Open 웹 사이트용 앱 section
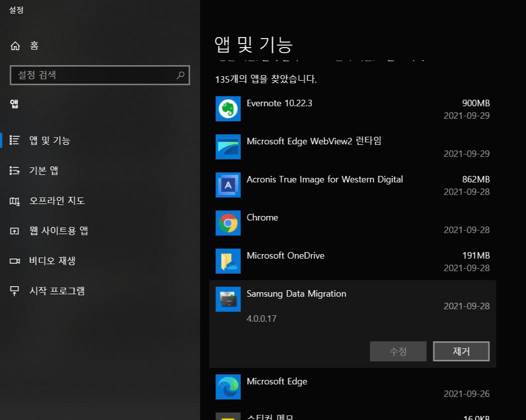 click(x=100, y=231)
